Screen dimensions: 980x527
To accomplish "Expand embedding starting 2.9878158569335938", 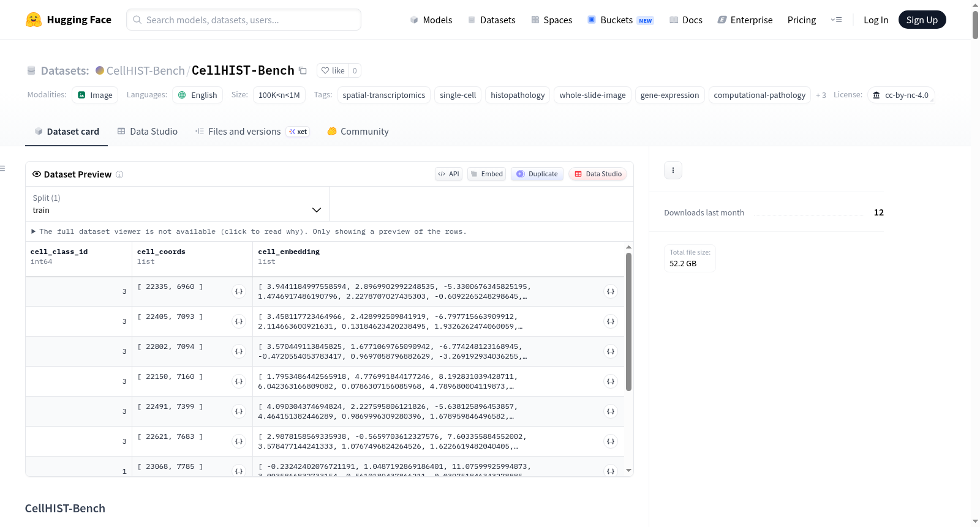I will [611, 441].
